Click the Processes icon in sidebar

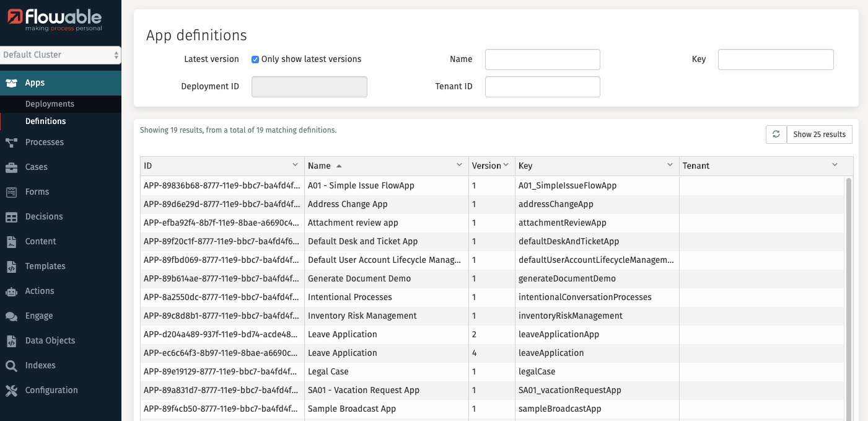tap(11, 143)
